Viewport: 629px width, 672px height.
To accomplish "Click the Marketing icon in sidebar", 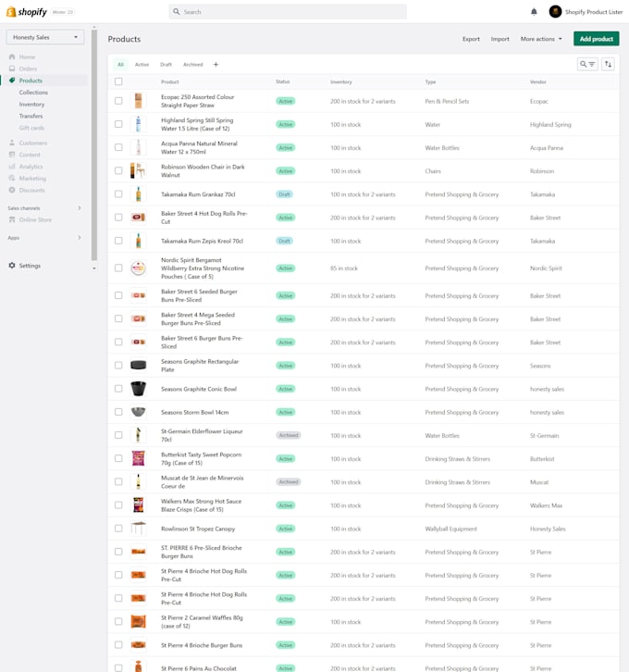I will 12,178.
